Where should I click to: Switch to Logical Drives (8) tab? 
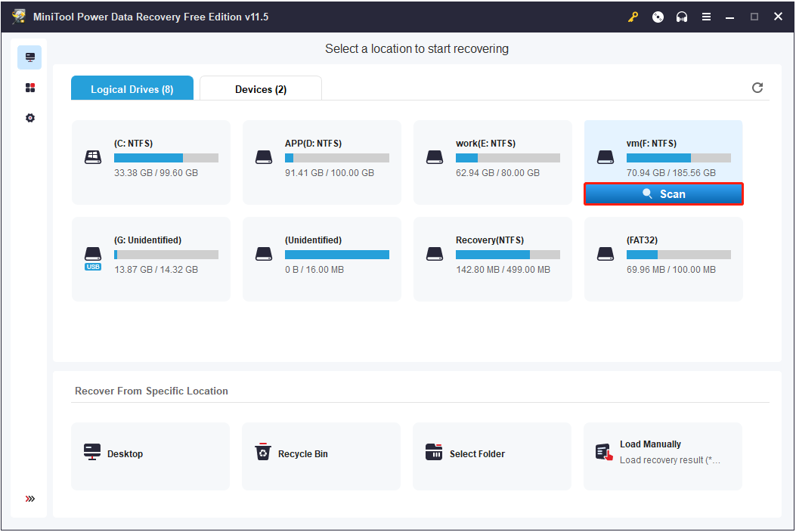132,88
